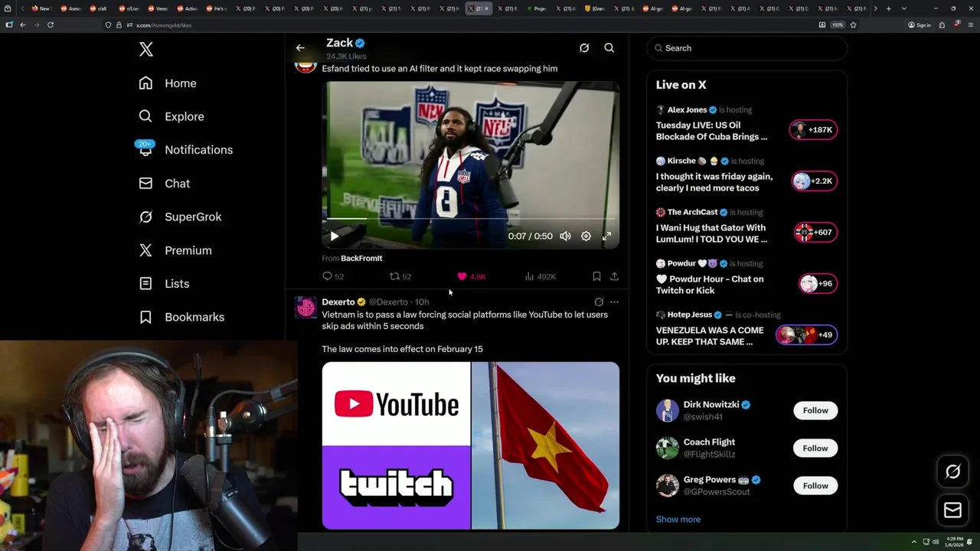Viewport: 980px width, 551px height.
Task: Switch to the r/all browser tab
Action: pyautogui.click(x=100, y=8)
